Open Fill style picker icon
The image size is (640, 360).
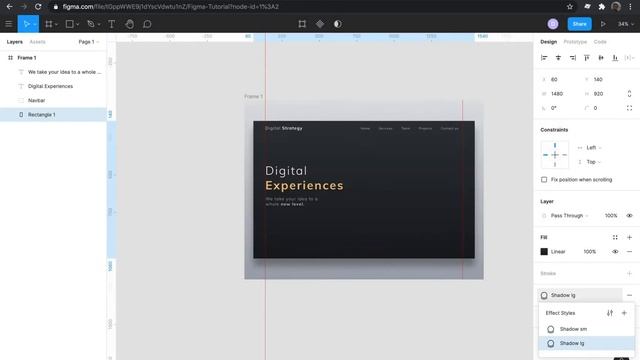tap(615, 237)
